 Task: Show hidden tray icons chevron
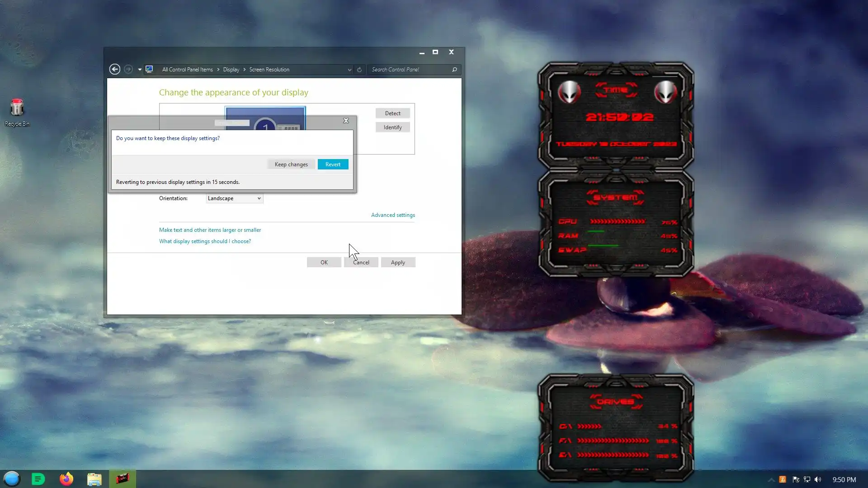[771, 479]
